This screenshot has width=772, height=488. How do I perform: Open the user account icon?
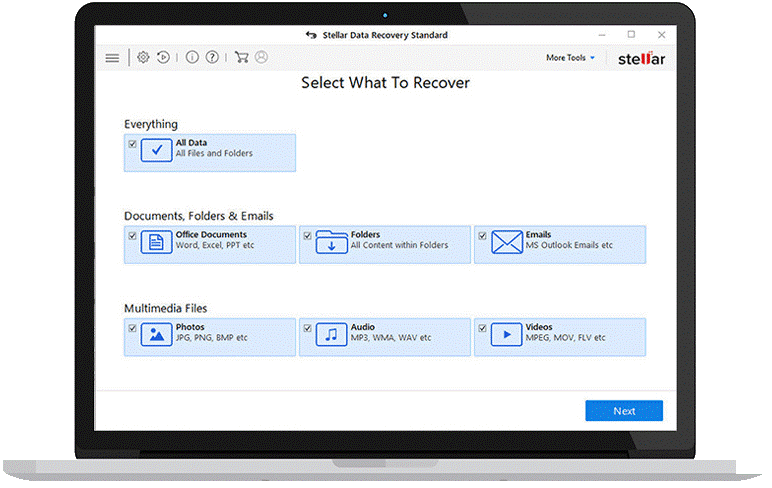261,58
